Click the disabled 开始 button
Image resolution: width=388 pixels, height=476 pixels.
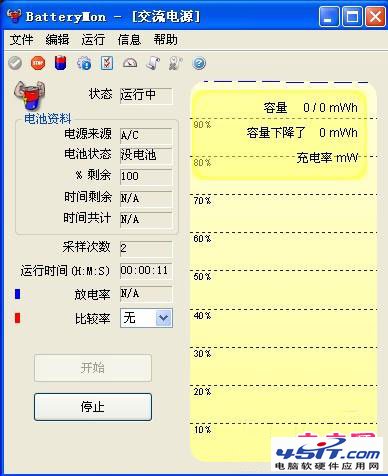click(93, 368)
